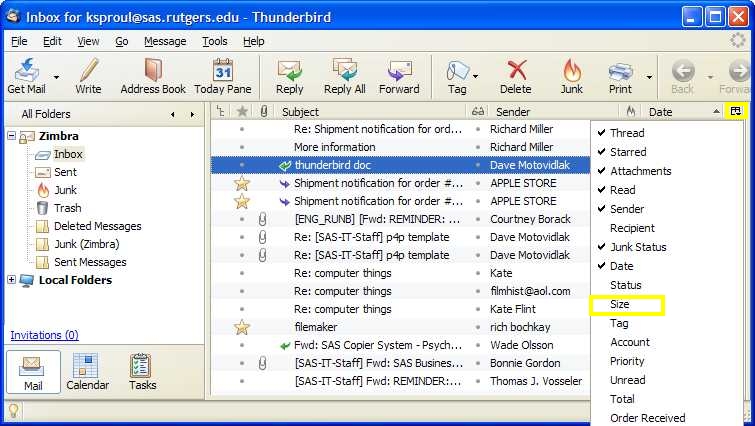Viewport: 755px width, 426px height.
Task: Click the lightbulb status bar icon
Action: 13,411
